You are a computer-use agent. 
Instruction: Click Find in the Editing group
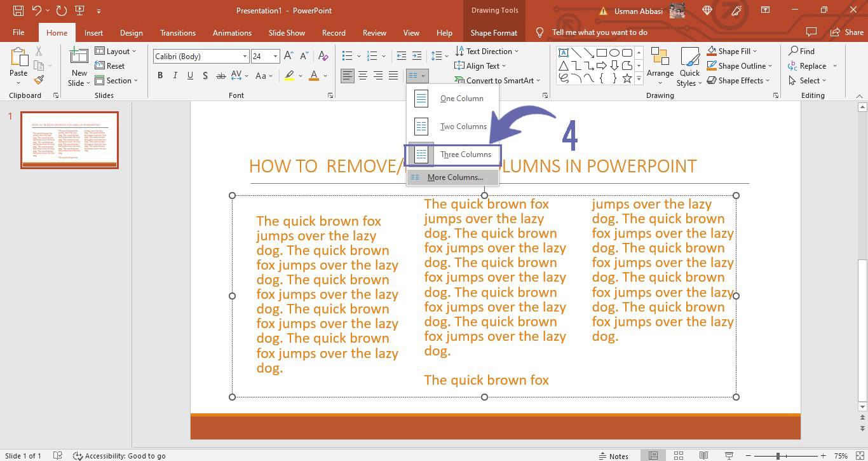pos(801,52)
